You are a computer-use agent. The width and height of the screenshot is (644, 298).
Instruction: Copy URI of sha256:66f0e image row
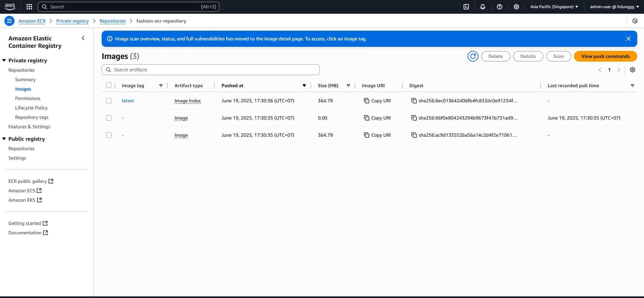[377, 118]
